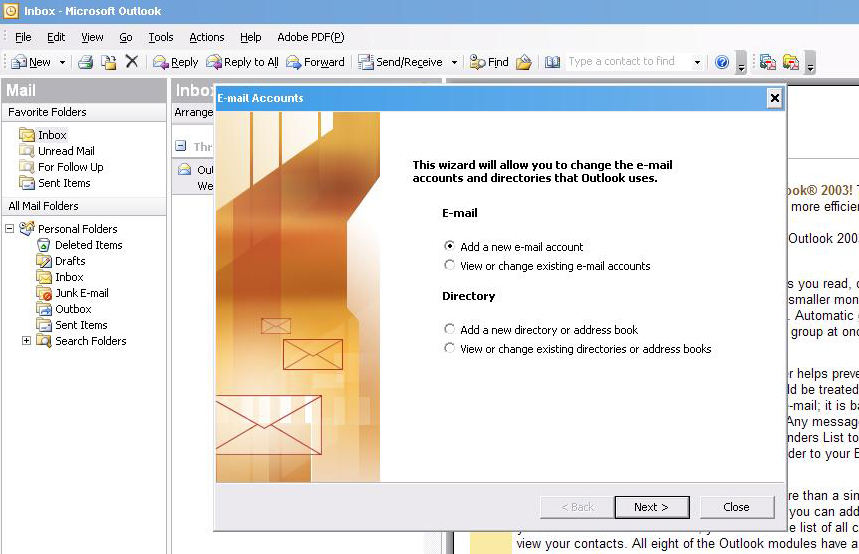Select 'Add a new directory or address book'
This screenshot has width=859, height=554.
[541, 330]
